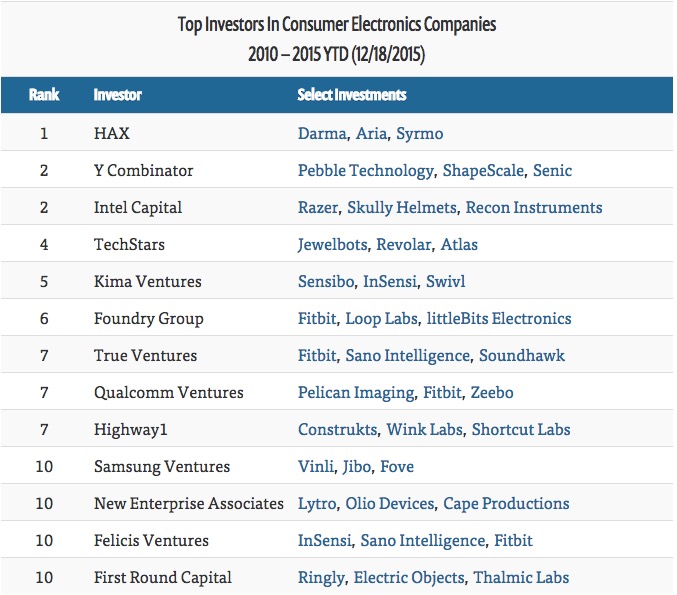The width and height of the screenshot is (677, 595).
Task: Click the Pebble Technology link
Action: pos(366,171)
